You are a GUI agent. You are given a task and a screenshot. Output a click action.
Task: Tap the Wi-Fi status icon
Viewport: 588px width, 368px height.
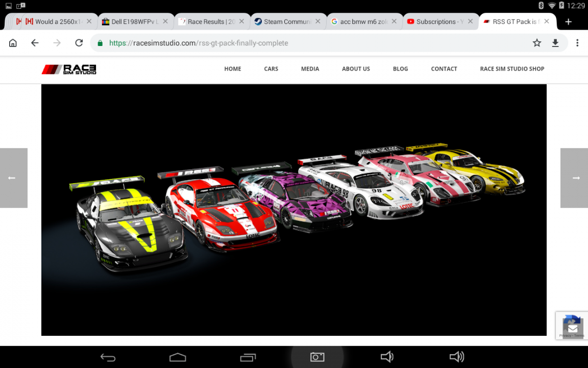pyautogui.click(x=552, y=5)
